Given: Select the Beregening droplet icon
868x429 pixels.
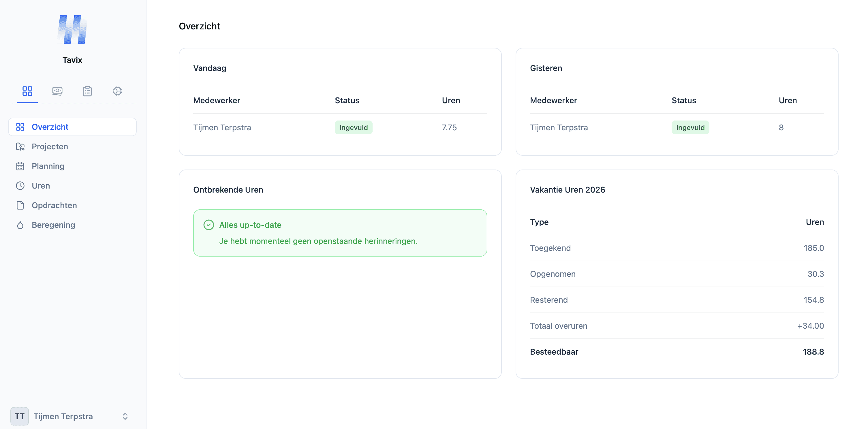Looking at the screenshot, I should 20,225.
